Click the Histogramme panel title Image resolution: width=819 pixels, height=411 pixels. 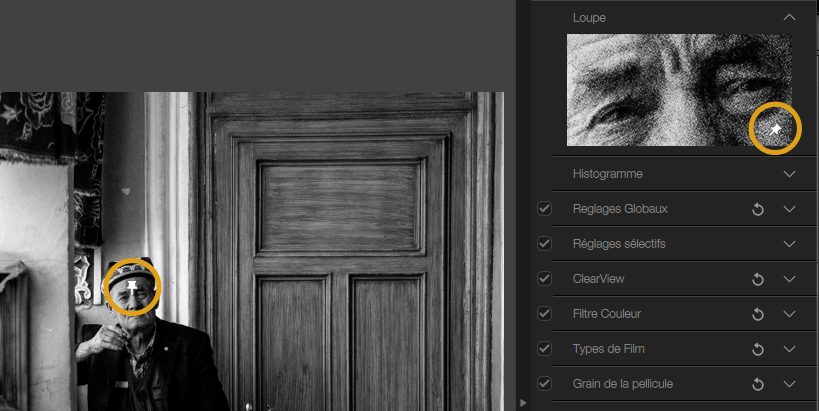click(x=607, y=174)
